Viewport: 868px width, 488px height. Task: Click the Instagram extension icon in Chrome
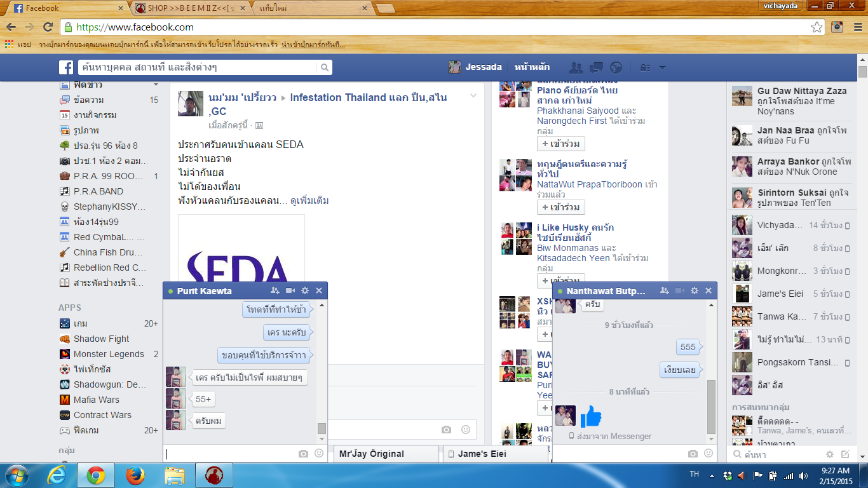[837, 27]
